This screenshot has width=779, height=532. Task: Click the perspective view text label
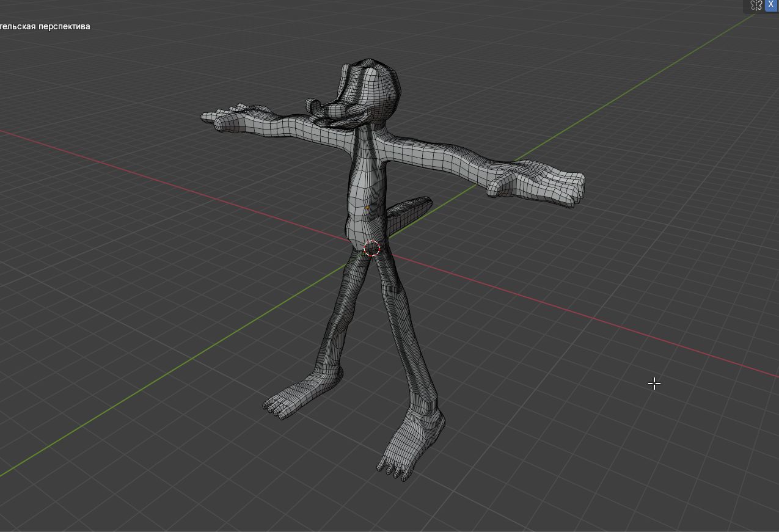pyautogui.click(x=45, y=26)
